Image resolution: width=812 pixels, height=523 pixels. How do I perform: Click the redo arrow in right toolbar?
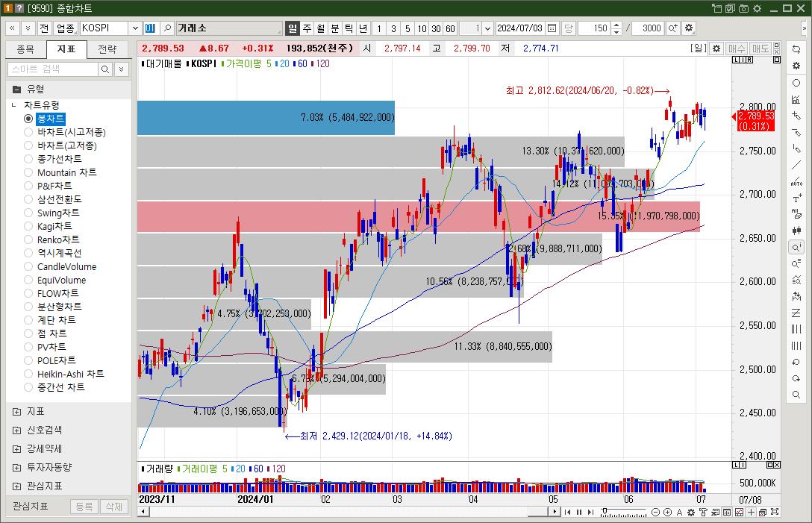pos(796,378)
